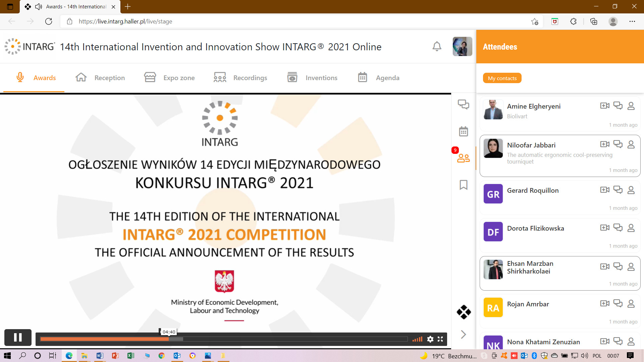This screenshot has height=362, width=644.
Task: View Rojan Amrbar's profile icon
Action: pyautogui.click(x=631, y=304)
